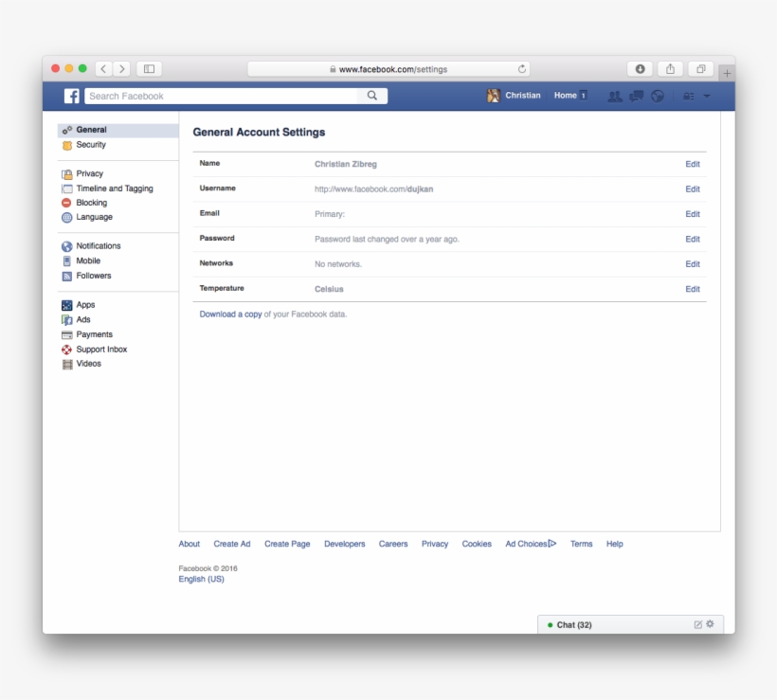Open Followers settings
The image size is (777, 700).
click(94, 276)
